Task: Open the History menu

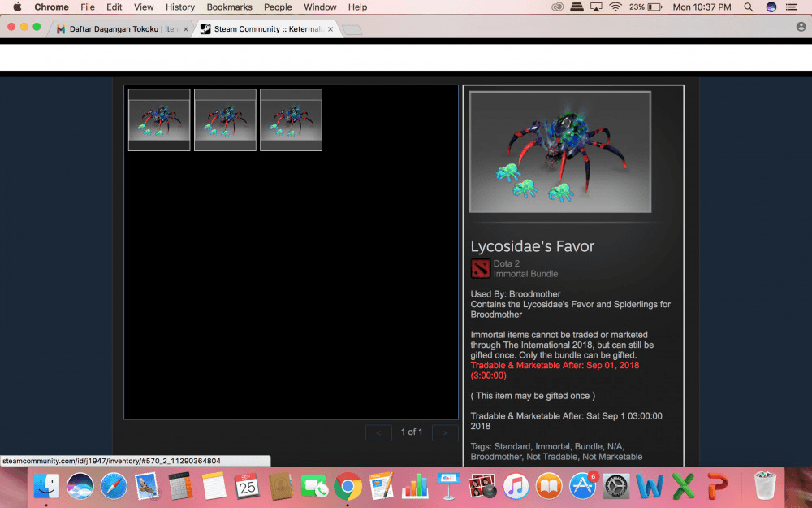Action: (x=179, y=7)
